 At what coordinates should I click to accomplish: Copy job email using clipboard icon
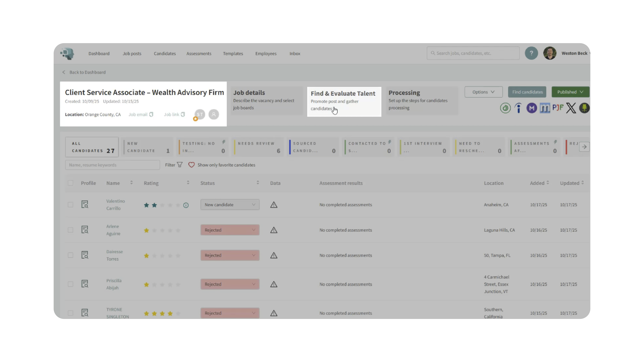pyautogui.click(x=151, y=115)
